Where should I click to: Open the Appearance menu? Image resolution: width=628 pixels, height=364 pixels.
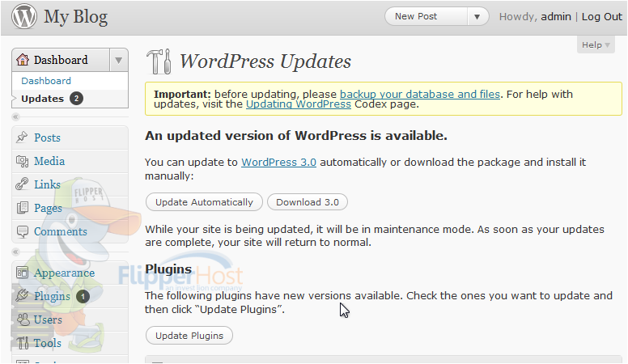65,273
